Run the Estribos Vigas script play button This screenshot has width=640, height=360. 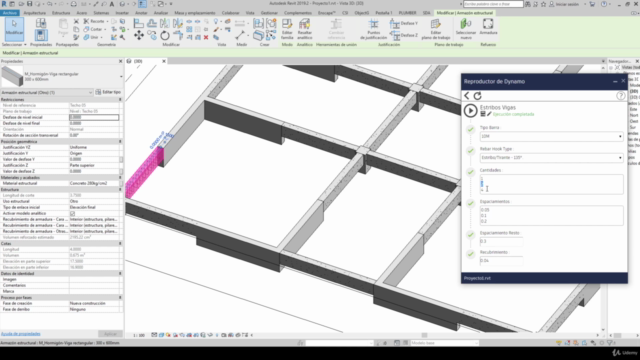(x=470, y=111)
